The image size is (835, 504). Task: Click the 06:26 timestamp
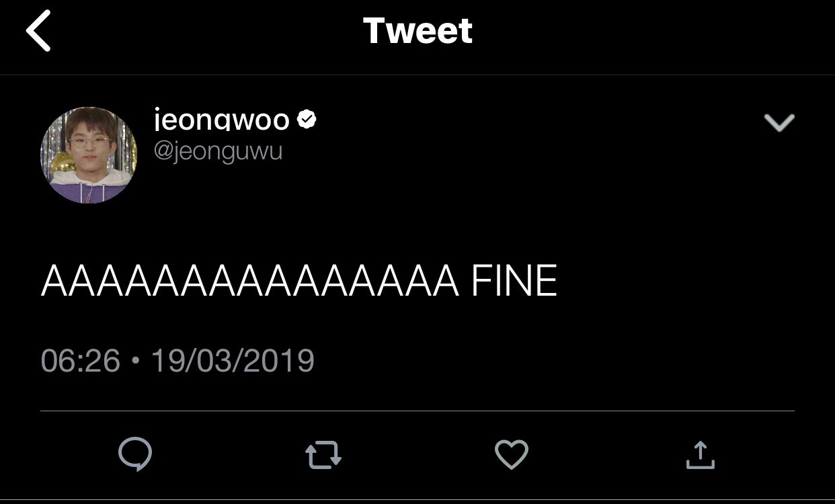(x=80, y=361)
